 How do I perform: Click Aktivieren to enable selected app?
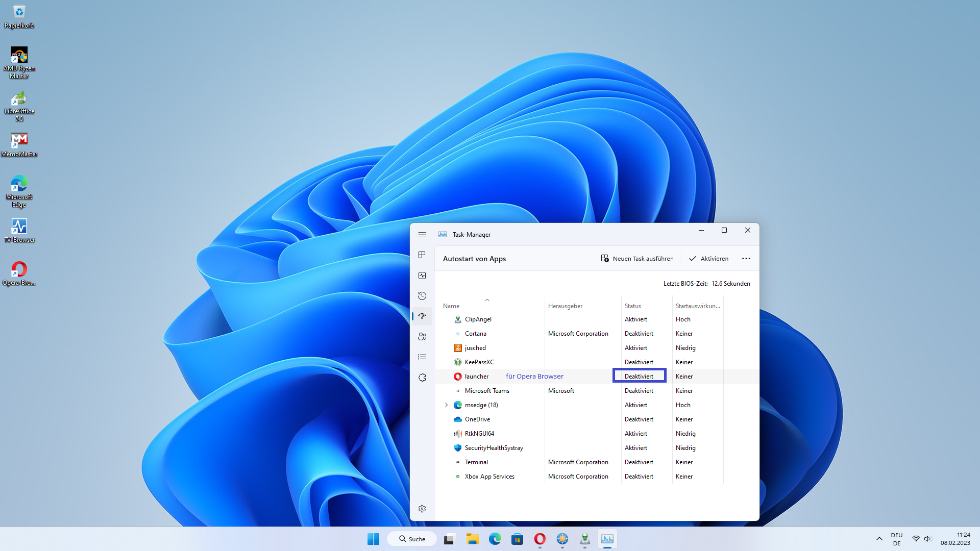[x=708, y=259]
